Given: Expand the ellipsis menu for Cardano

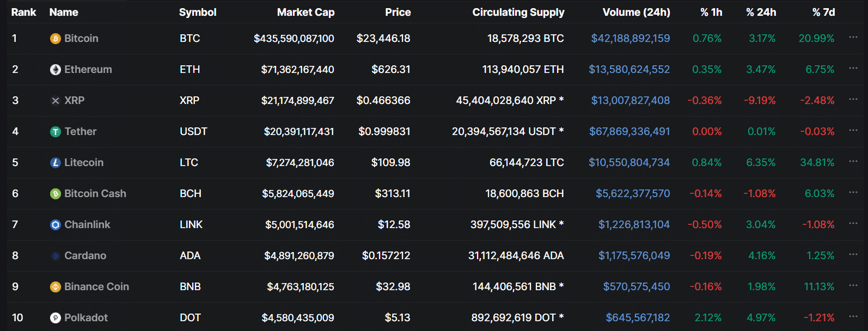Looking at the screenshot, I should [x=853, y=254].
